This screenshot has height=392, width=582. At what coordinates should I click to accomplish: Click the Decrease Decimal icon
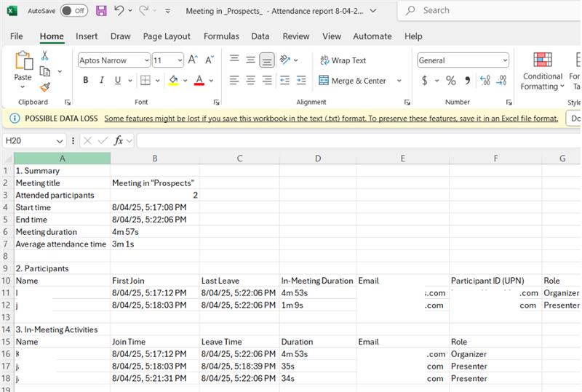tap(501, 80)
